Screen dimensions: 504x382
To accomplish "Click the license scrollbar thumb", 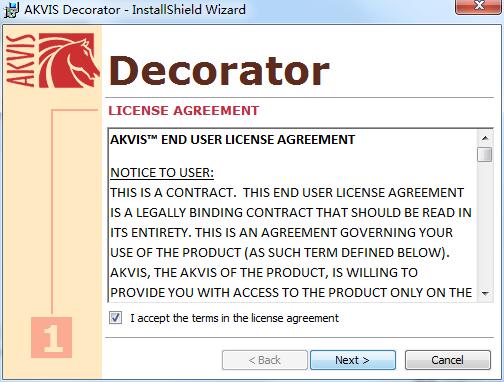I will [x=485, y=154].
